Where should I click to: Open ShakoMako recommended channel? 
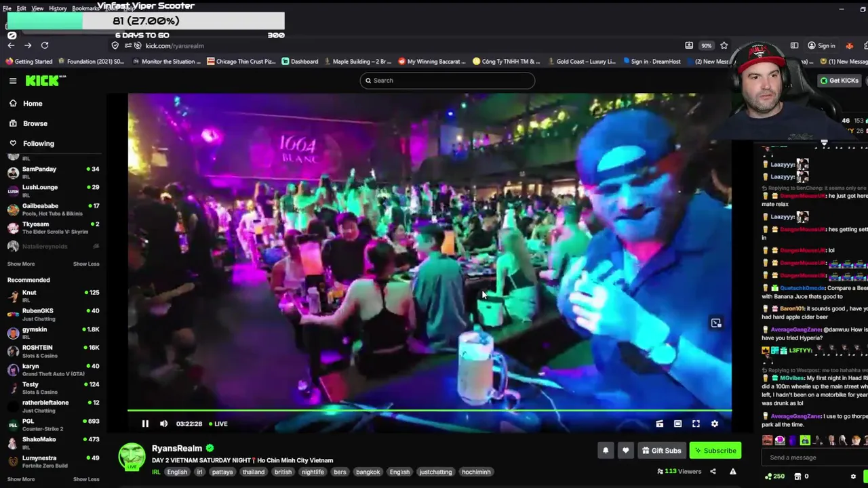53,443
